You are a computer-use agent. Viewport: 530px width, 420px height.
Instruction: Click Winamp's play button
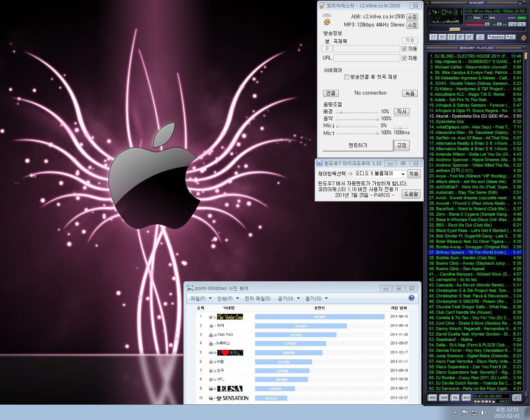442,37
